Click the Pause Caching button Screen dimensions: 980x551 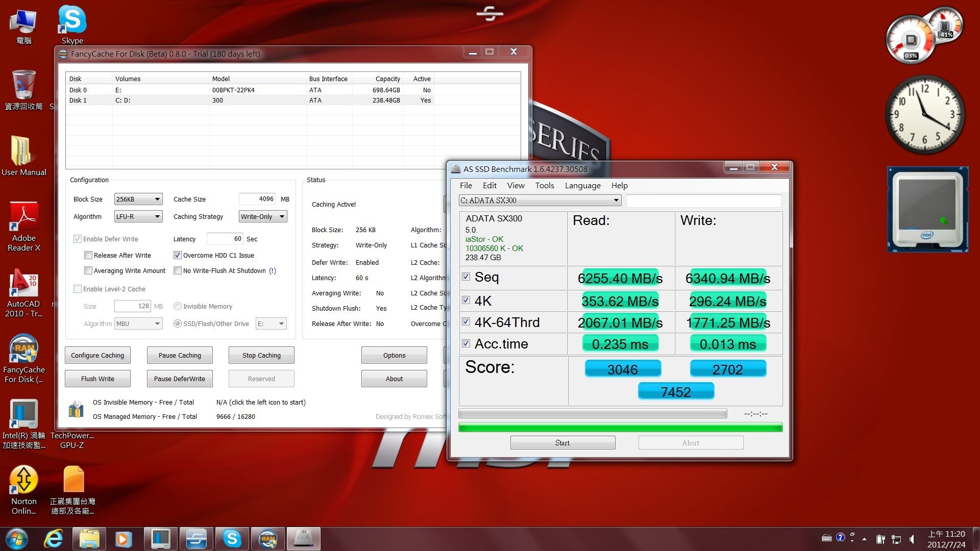180,355
